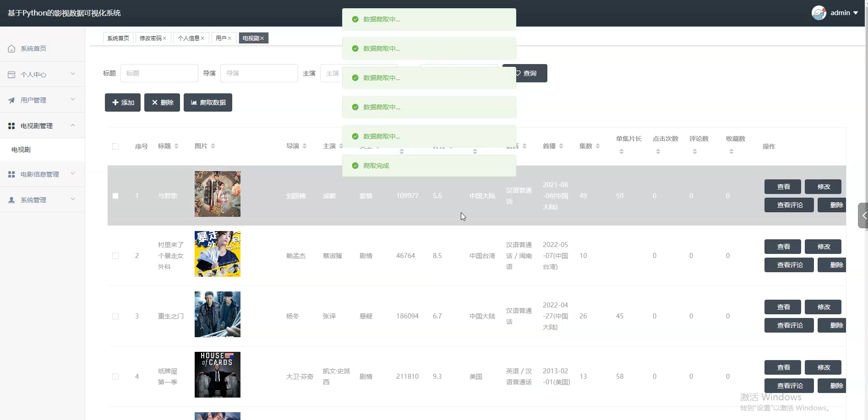Expand the 系统管理 menu chevron
Screen dimensions: 868x420
(x=73, y=199)
